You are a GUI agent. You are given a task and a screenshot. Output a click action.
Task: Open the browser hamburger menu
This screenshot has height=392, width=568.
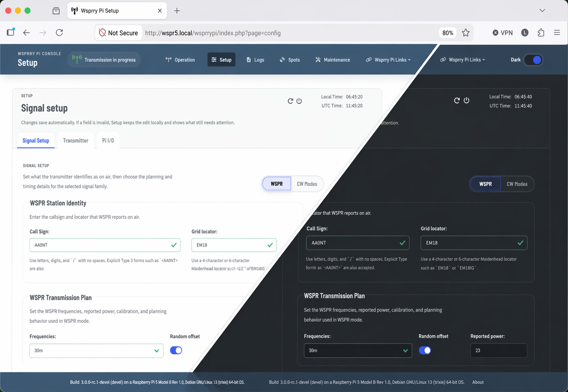click(x=557, y=33)
